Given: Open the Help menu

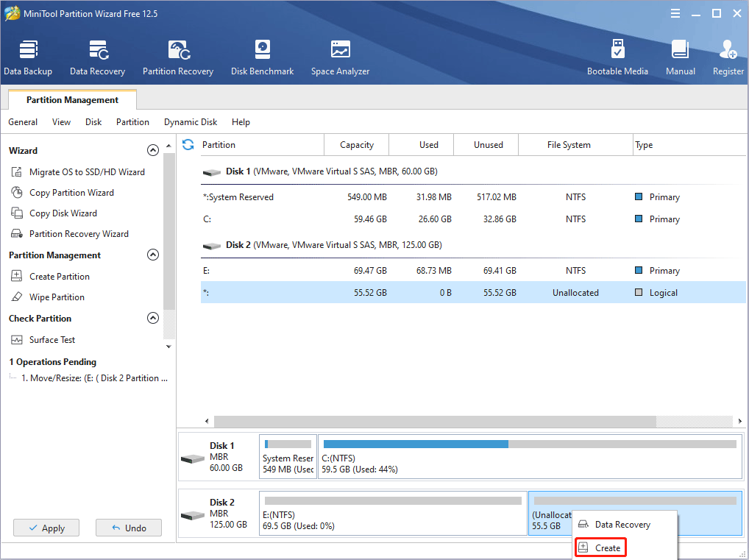Looking at the screenshot, I should pos(241,122).
